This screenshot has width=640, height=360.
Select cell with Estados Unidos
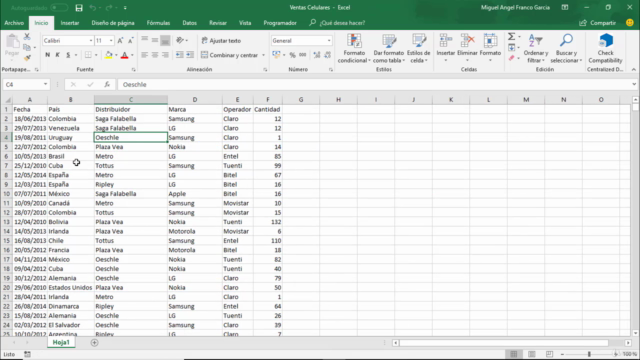coord(70,288)
